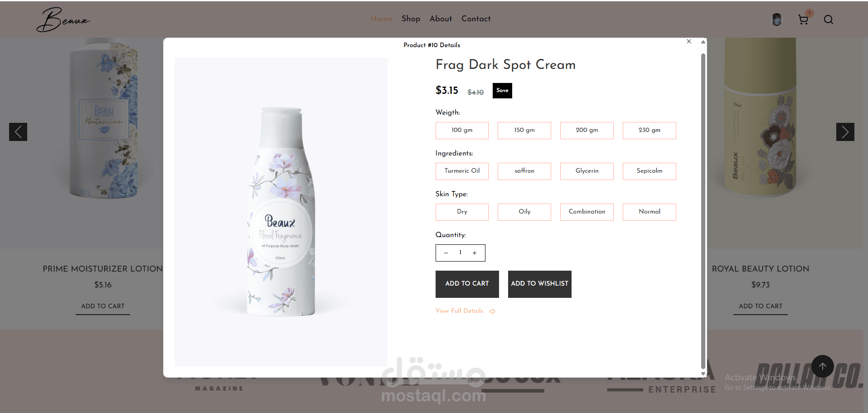Screen dimensions: 868x413
Task: Click the scroll-to-top arrow button
Action: pos(823,366)
